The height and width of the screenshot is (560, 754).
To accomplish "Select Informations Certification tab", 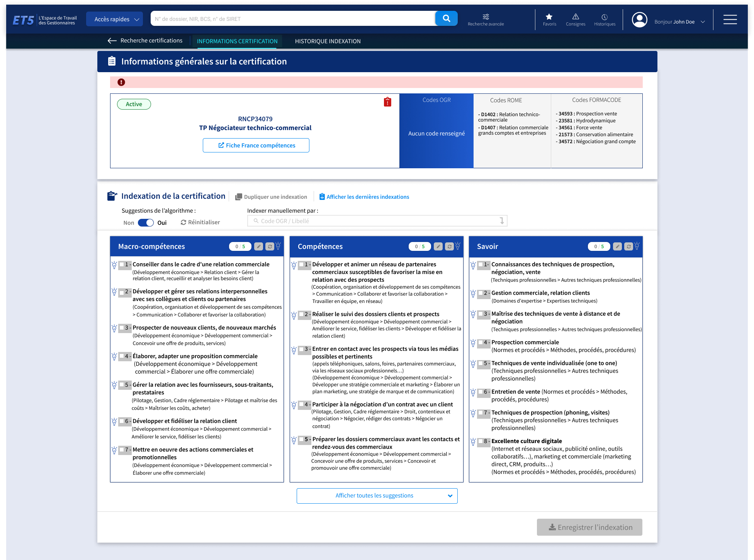I will [x=237, y=41].
